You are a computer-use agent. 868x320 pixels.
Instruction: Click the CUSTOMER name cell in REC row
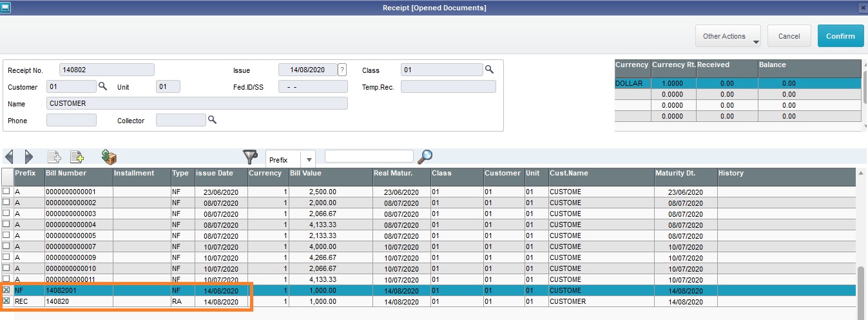tap(601, 301)
